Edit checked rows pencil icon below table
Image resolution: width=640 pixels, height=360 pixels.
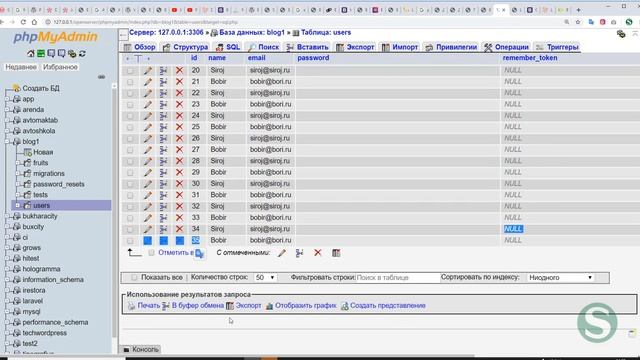click(x=282, y=253)
